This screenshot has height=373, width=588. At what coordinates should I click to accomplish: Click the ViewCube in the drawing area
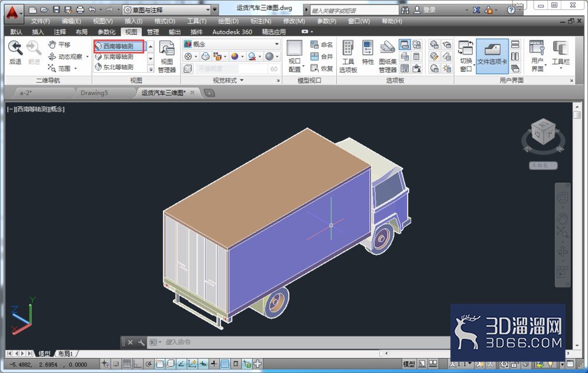click(543, 132)
